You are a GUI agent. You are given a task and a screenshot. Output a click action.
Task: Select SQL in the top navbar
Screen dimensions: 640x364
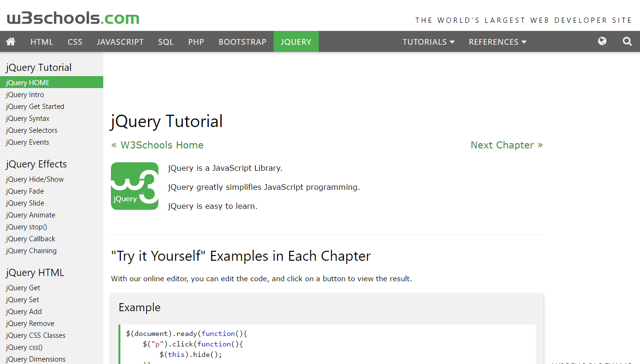(x=166, y=42)
